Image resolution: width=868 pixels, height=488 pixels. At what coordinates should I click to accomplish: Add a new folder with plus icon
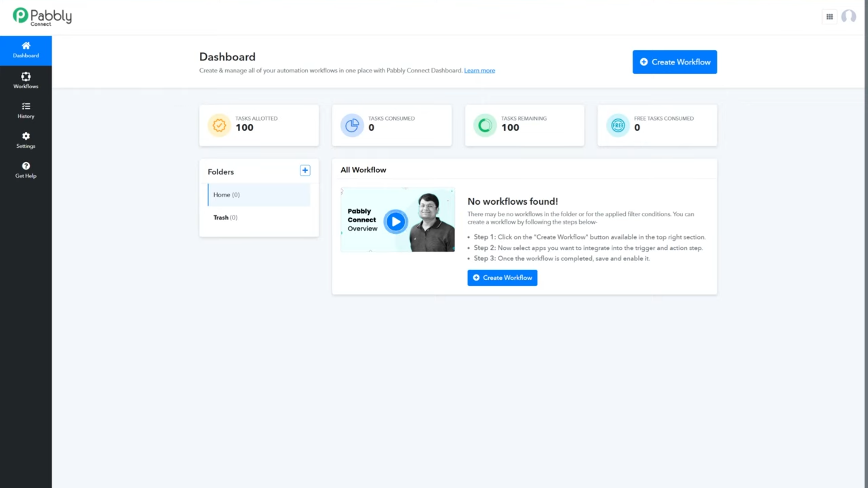coord(305,170)
